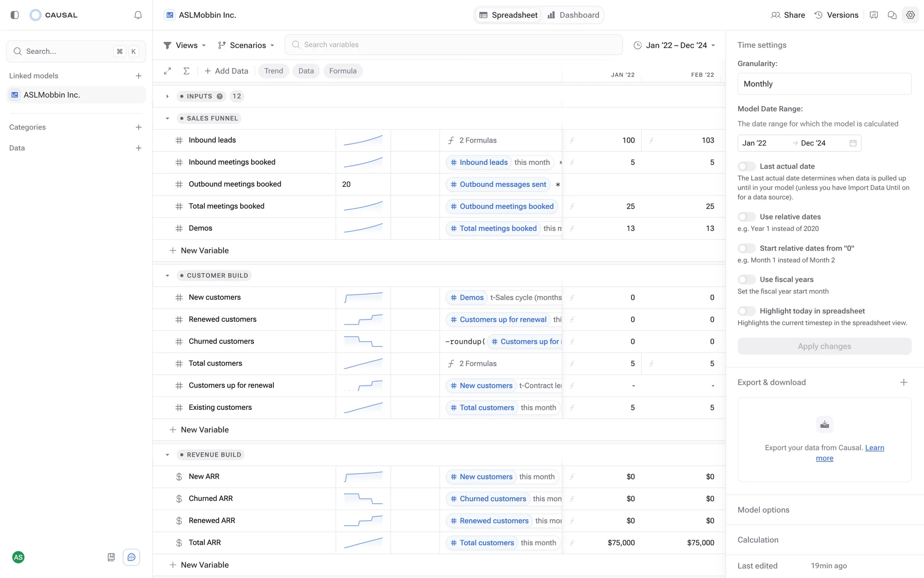Screen dimensions: 924x578
Task: Click the sigma aggregate icon
Action: pyautogui.click(x=186, y=71)
